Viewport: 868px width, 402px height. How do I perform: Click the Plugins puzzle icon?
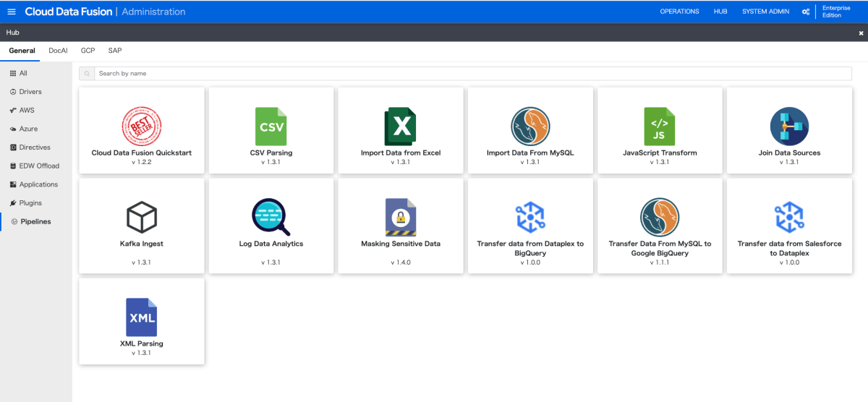coord(13,203)
